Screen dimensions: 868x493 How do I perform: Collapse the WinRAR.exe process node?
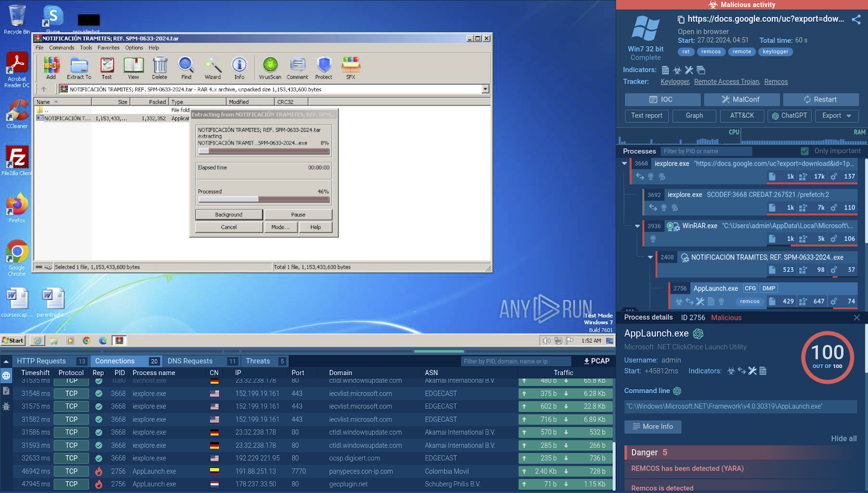637,226
